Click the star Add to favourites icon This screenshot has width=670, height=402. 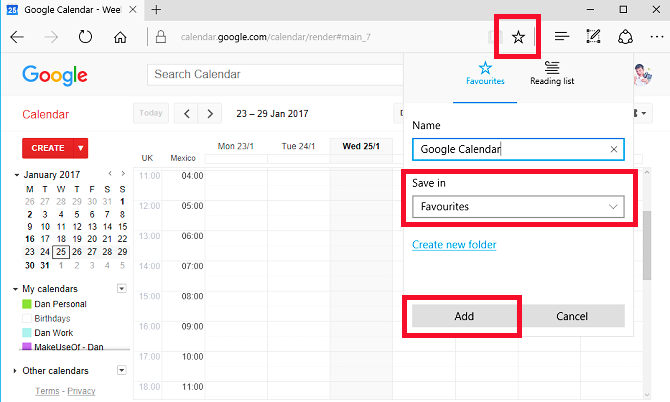[518, 37]
